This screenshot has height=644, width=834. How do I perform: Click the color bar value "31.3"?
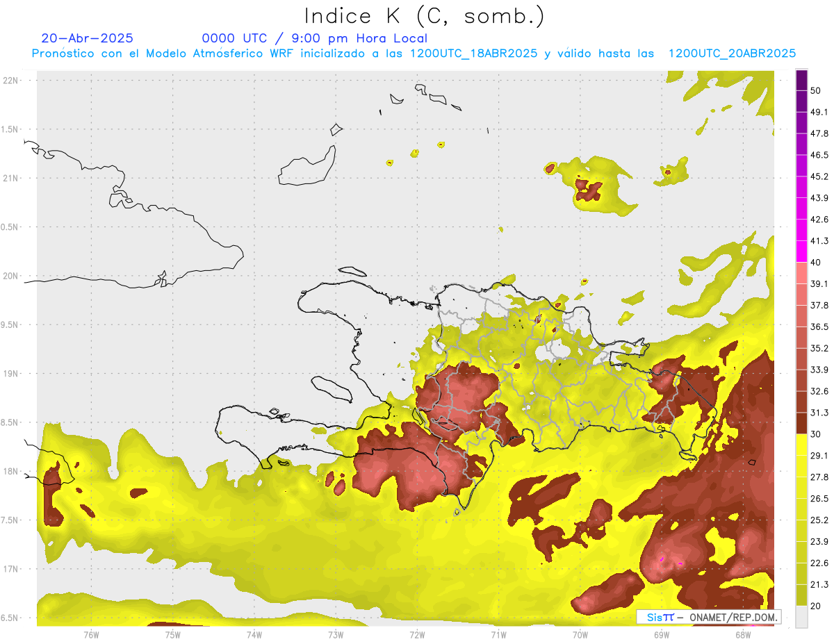(x=819, y=413)
